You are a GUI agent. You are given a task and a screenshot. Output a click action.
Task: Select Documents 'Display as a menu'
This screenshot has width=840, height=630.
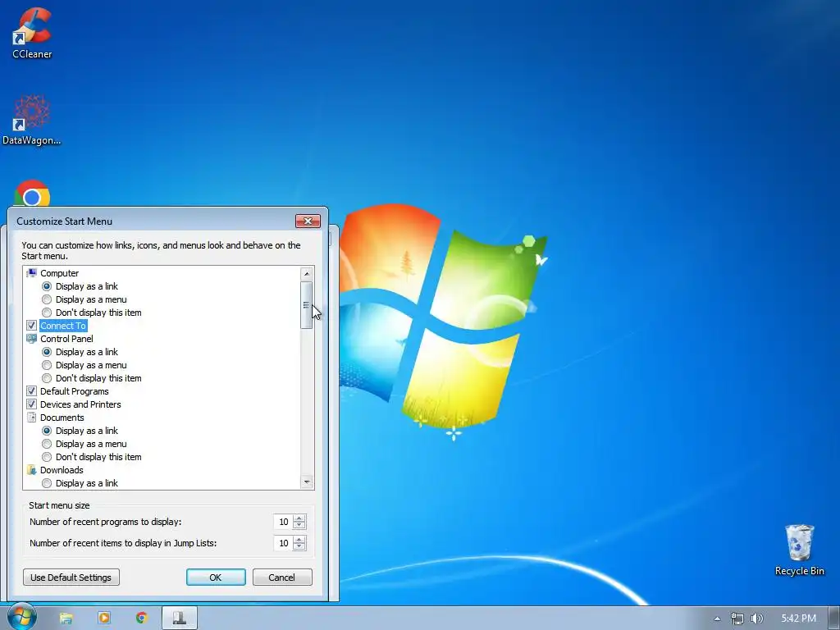click(x=47, y=444)
